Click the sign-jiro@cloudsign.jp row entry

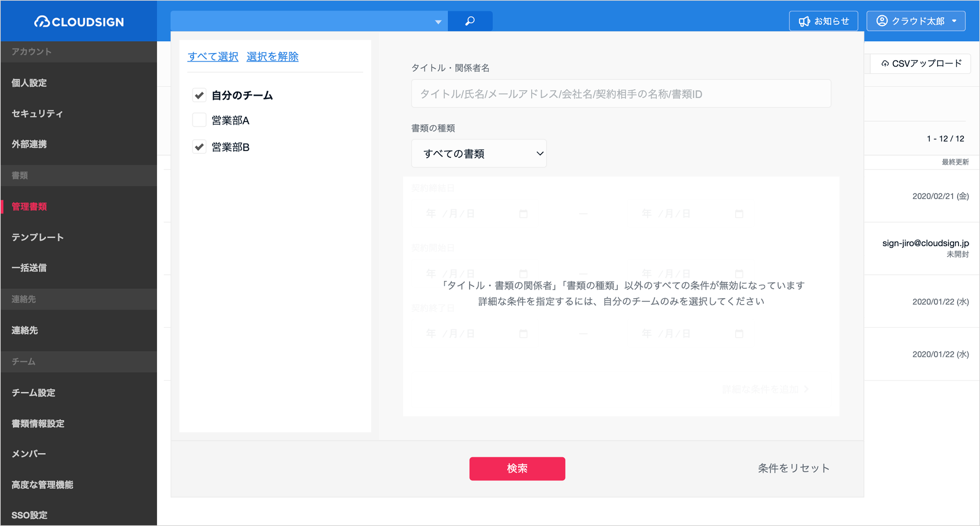point(925,243)
